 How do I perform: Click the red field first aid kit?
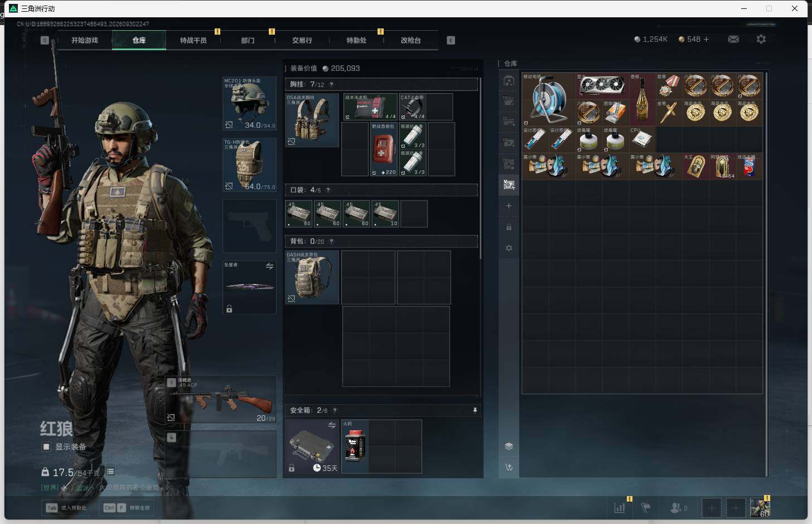[x=383, y=149]
